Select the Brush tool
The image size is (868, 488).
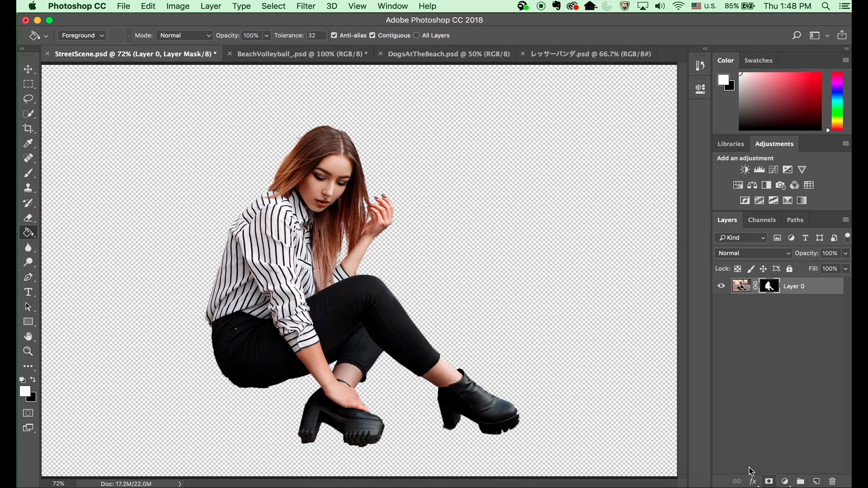point(28,173)
